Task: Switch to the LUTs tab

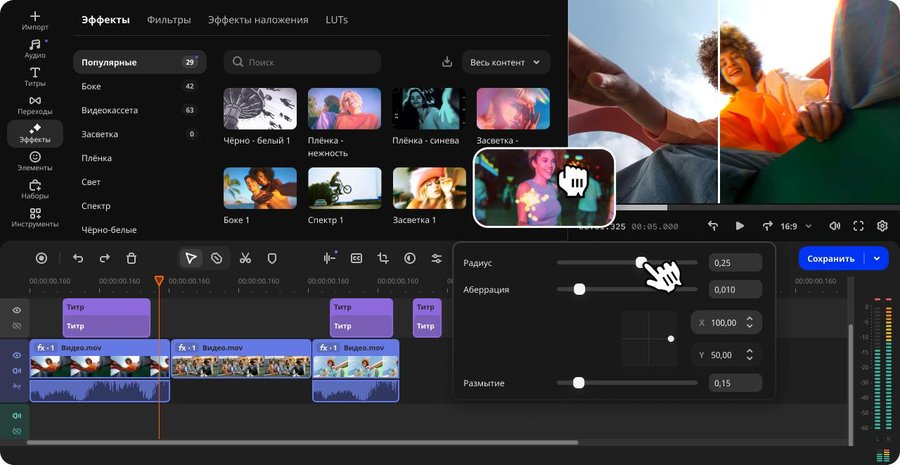Action: pos(337,19)
